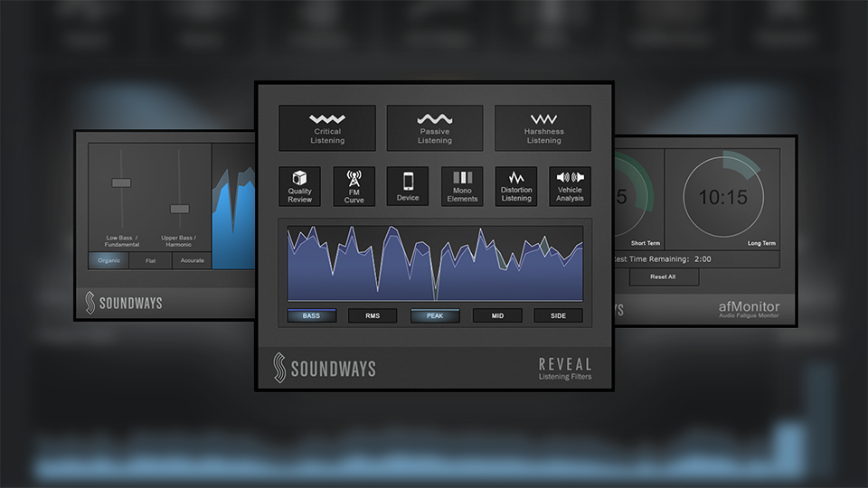
Task: Click the Upper Bass / Harmonic slider handle
Action: click(179, 209)
